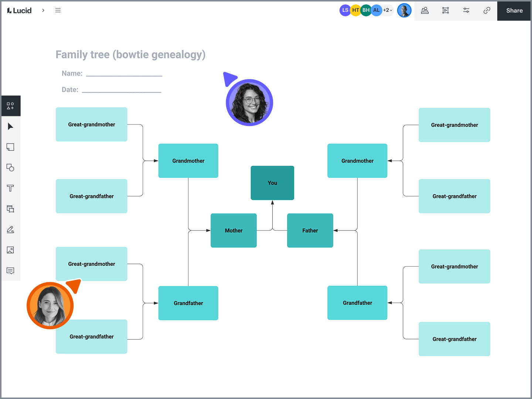Click the Lucid logo
Image resolution: width=532 pixels, height=399 pixels.
pyautogui.click(x=19, y=10)
